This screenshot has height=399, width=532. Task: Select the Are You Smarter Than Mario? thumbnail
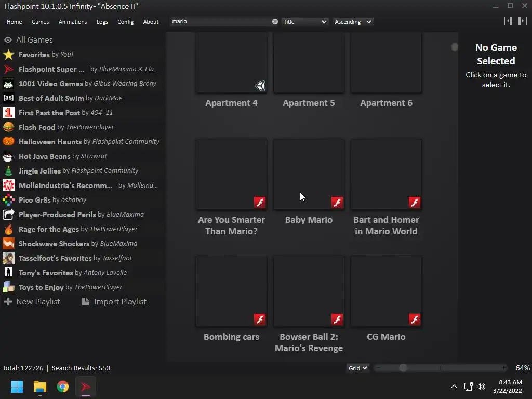(231, 175)
